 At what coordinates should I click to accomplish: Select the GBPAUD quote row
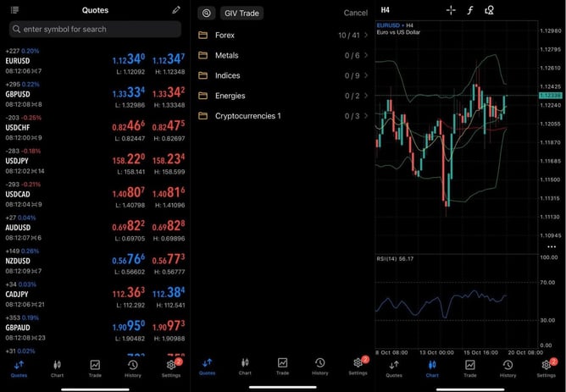pyautogui.click(x=95, y=329)
